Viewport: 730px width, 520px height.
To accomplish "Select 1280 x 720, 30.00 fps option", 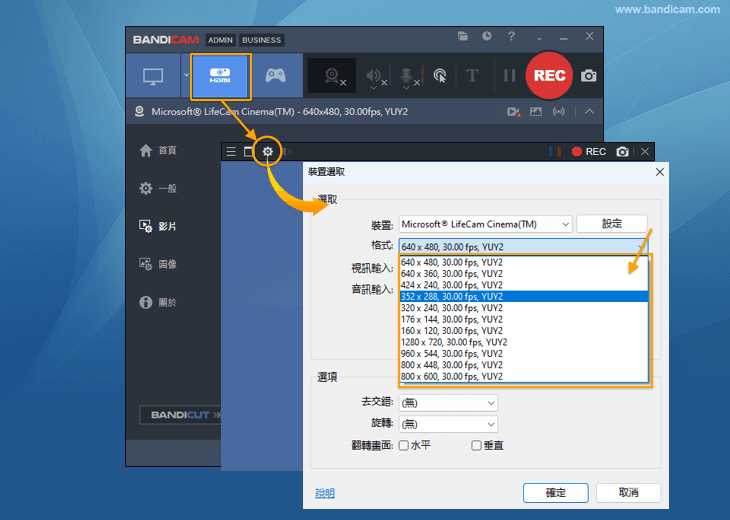I will point(524,342).
